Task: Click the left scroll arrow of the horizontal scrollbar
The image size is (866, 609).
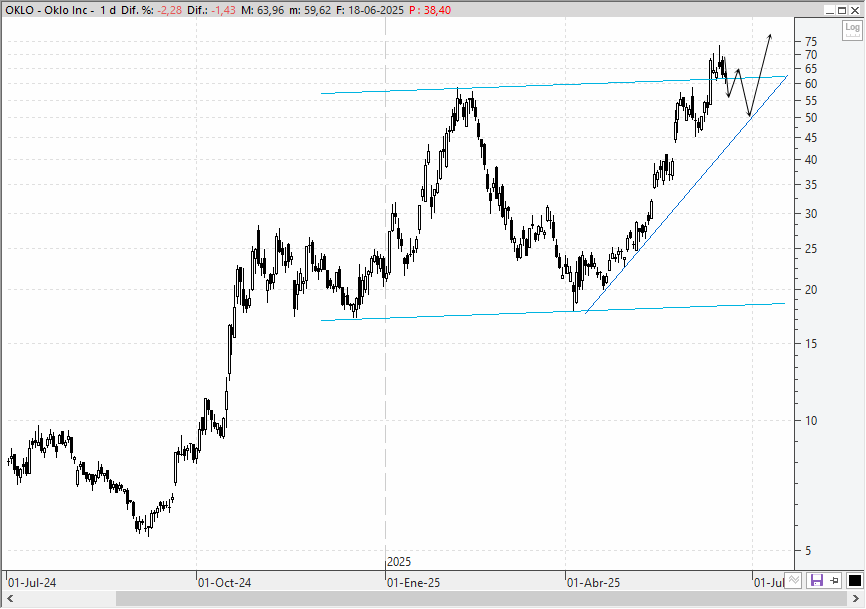Action: (x=10, y=599)
